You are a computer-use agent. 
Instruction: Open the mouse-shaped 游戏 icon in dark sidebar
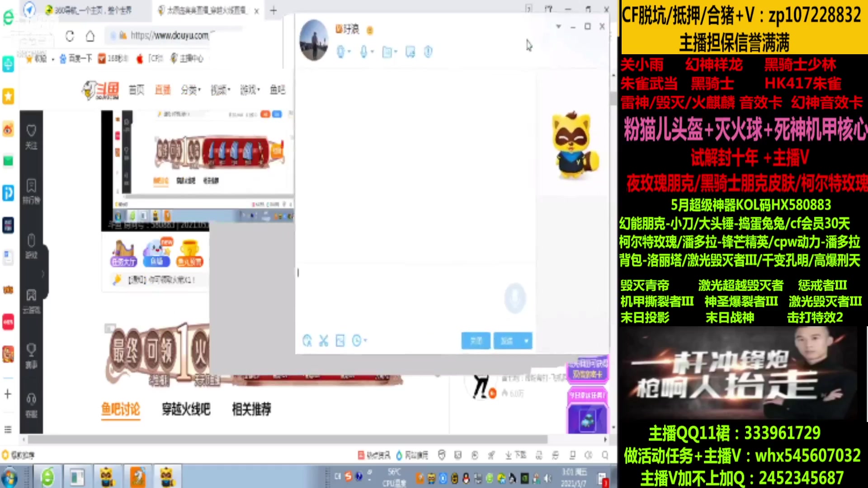tap(31, 246)
